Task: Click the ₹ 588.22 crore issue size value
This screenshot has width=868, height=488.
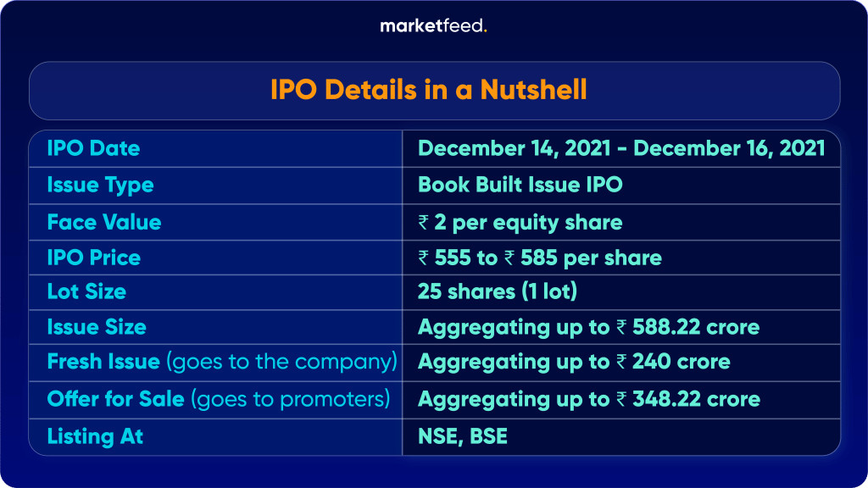Action: pos(588,328)
